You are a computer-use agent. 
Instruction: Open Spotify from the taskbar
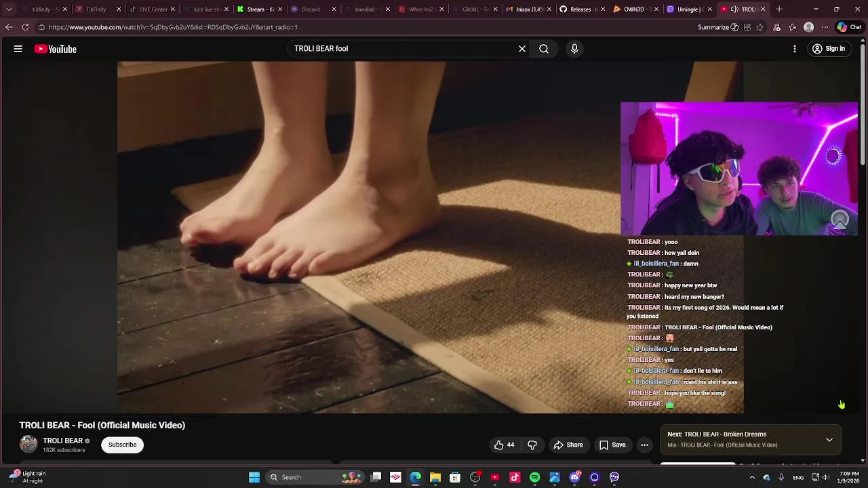[x=534, y=477]
